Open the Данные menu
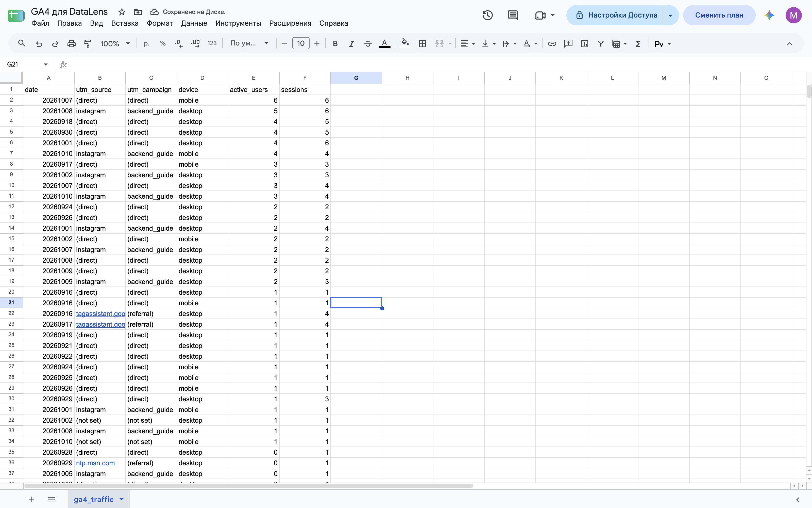The width and height of the screenshot is (812, 508). (x=194, y=23)
